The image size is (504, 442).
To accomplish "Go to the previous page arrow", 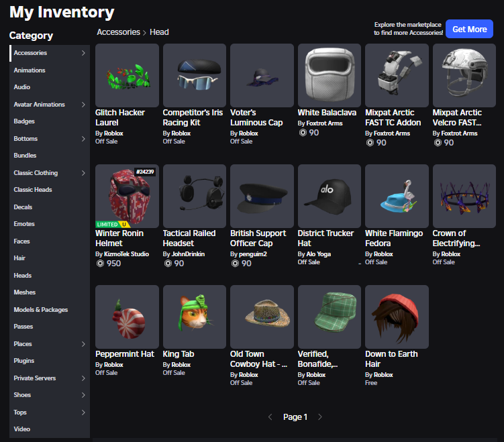I will click(x=270, y=417).
